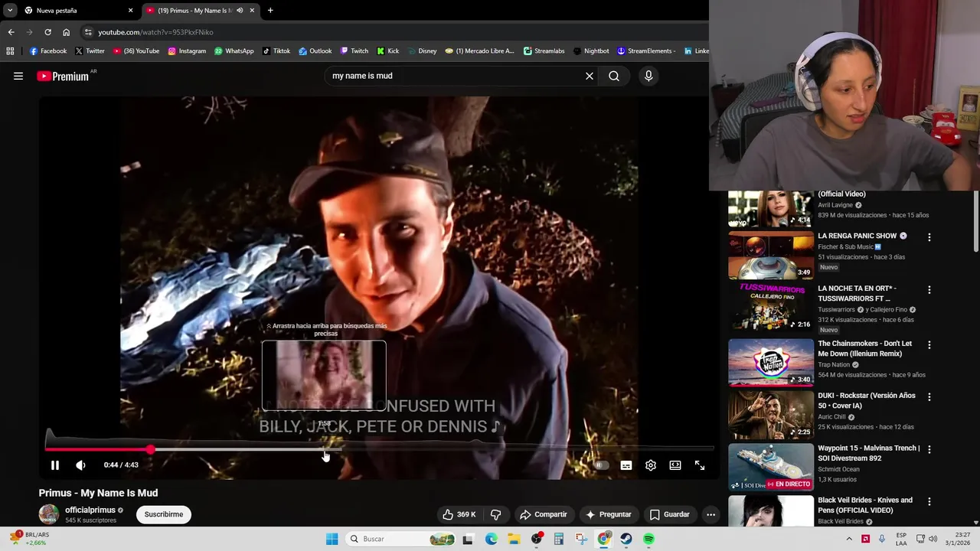Visit the officialprimus channel name link
This screenshot has width=980, height=551.
coord(90,510)
